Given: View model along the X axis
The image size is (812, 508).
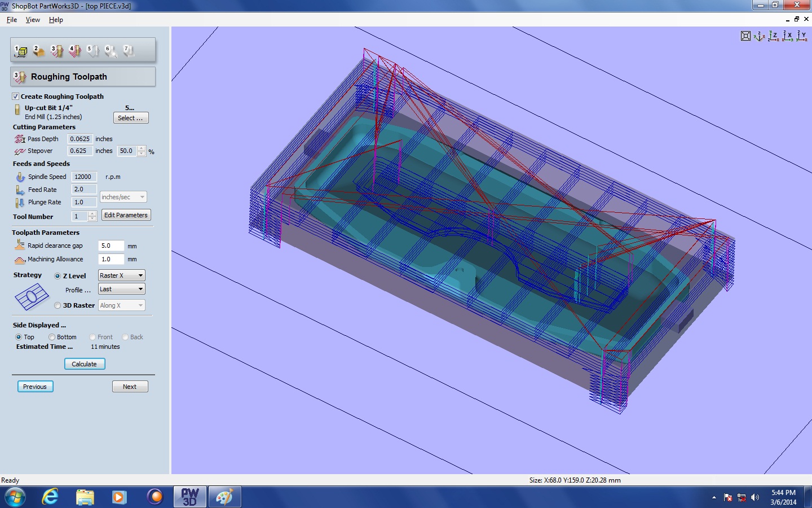Looking at the screenshot, I should pos(788,36).
